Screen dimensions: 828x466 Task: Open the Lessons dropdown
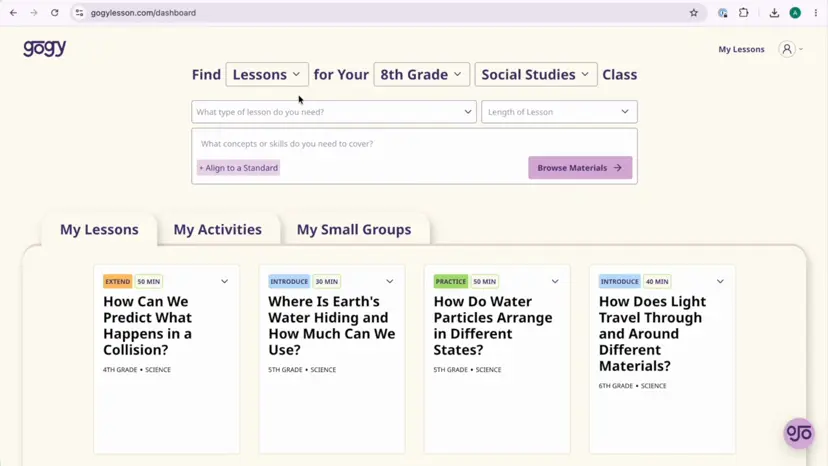coord(267,74)
